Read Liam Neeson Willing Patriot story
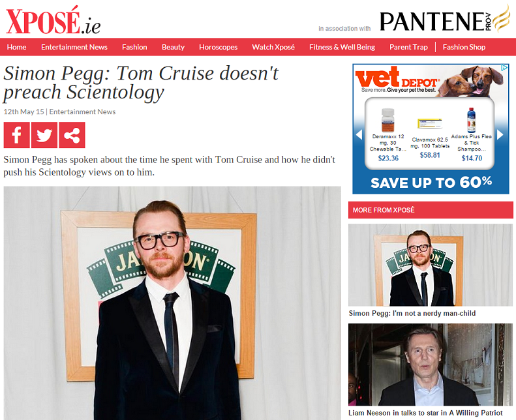This screenshot has width=516, height=420. point(425,413)
